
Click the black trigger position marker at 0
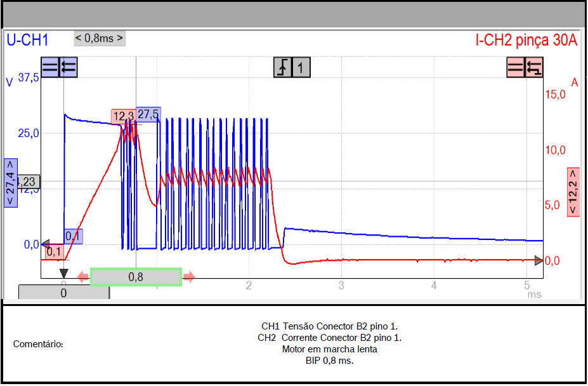click(x=63, y=274)
